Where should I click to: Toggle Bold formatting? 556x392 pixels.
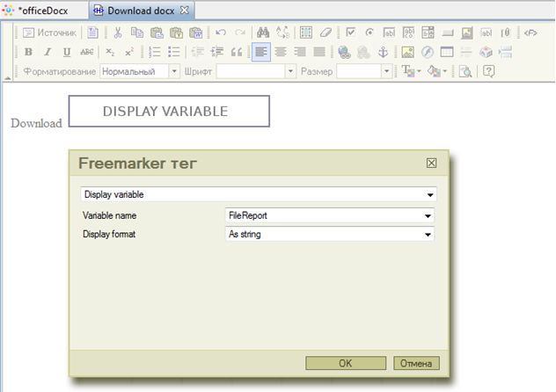pyautogui.click(x=28, y=52)
